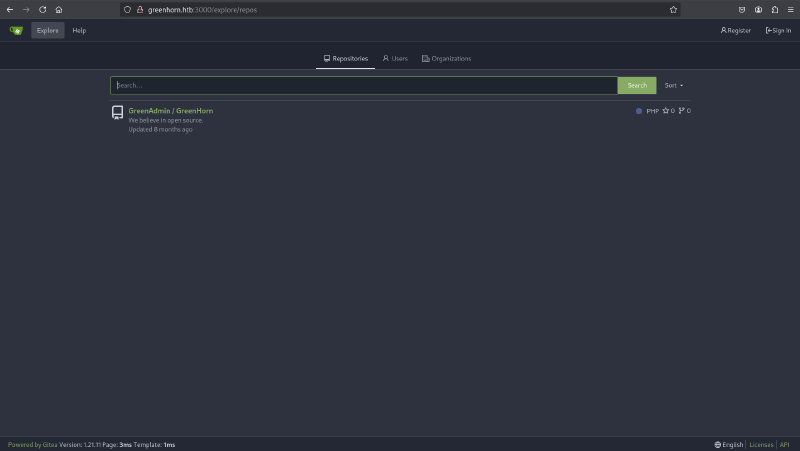Expand the Sort dropdown
The width and height of the screenshot is (800, 451).
(x=674, y=85)
